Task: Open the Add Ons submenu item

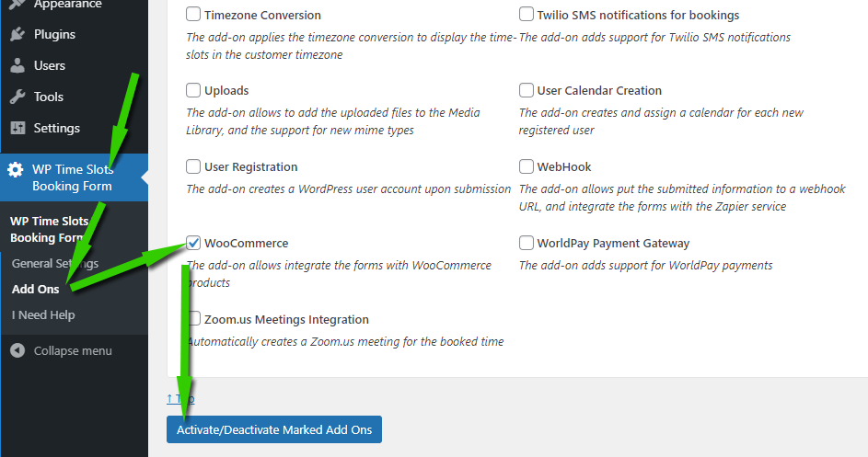Action: click(x=36, y=290)
